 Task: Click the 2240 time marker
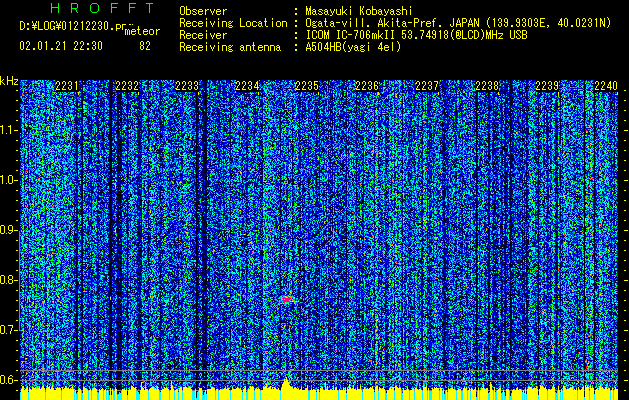[x=606, y=86]
